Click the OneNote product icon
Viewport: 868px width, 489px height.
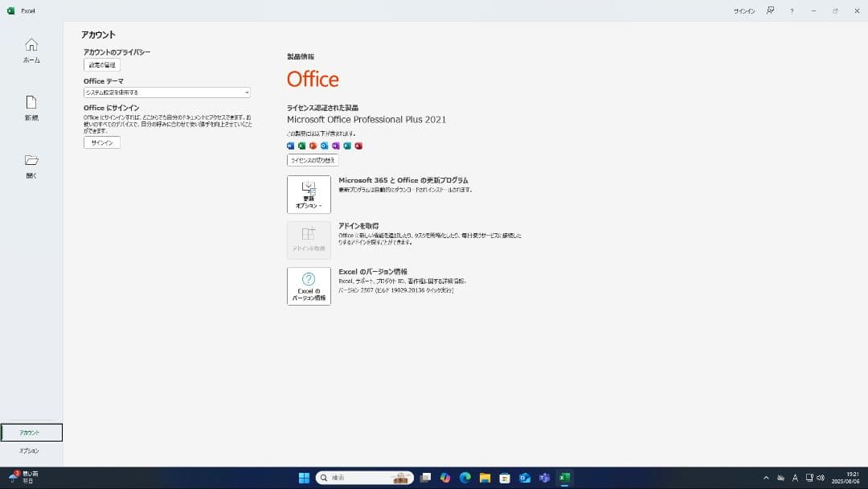pos(335,146)
